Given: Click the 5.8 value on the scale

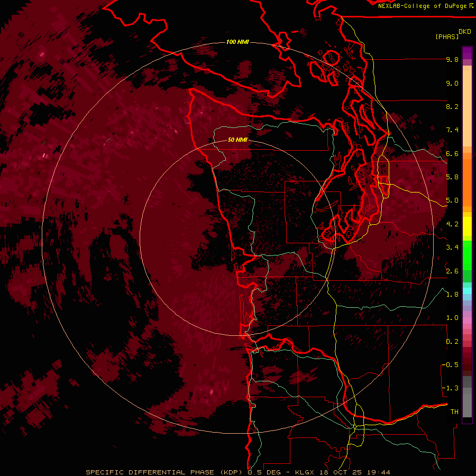Looking at the screenshot, I should 452,177.
